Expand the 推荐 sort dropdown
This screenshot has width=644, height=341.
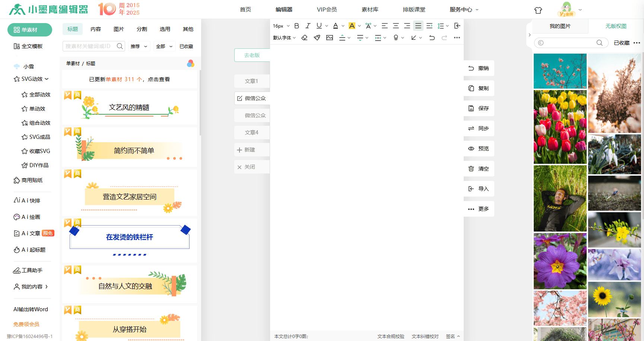[139, 47]
